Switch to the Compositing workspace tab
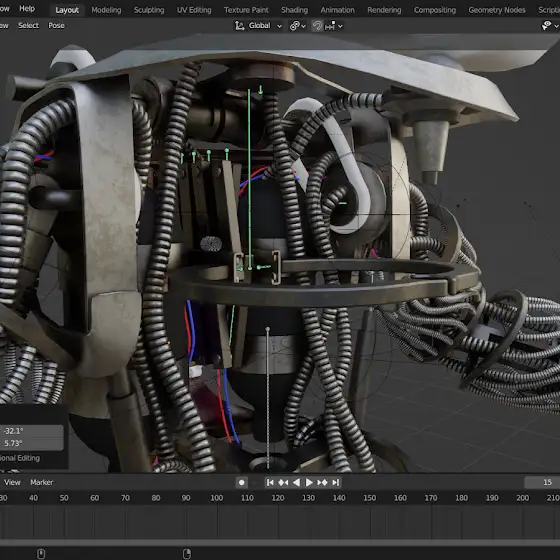The image size is (560, 560). [435, 10]
